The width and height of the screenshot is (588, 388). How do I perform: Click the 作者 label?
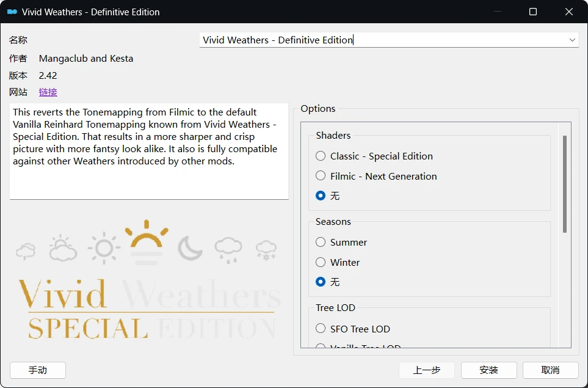[x=18, y=59]
